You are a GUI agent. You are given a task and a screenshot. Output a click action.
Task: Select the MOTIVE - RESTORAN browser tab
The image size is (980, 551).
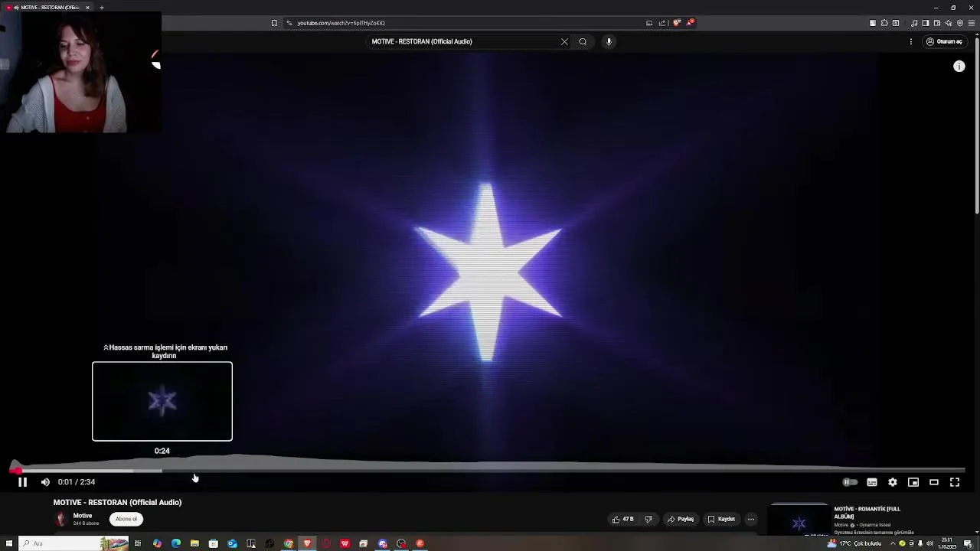pos(46,8)
